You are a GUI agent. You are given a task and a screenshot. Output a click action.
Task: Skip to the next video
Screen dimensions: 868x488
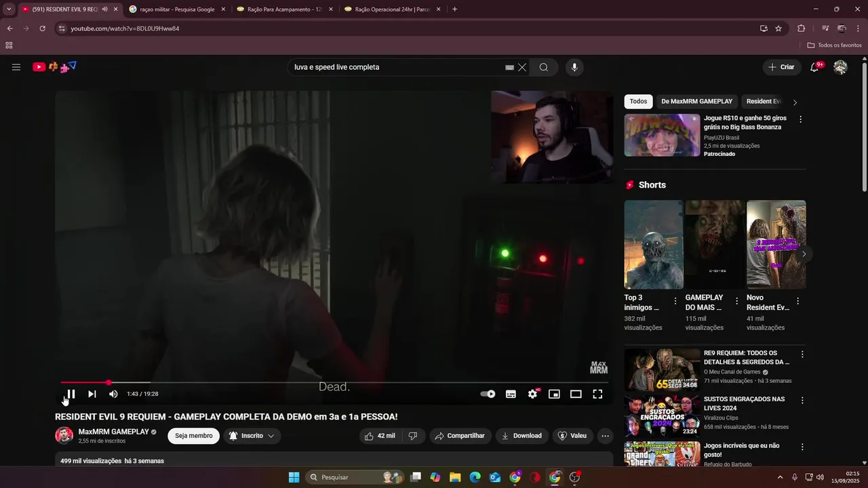pos(92,394)
